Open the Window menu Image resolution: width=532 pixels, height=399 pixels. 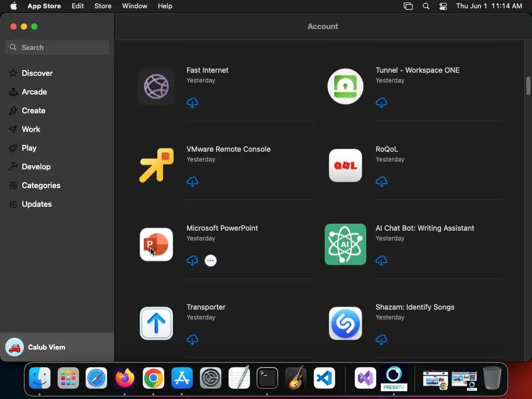135,6
